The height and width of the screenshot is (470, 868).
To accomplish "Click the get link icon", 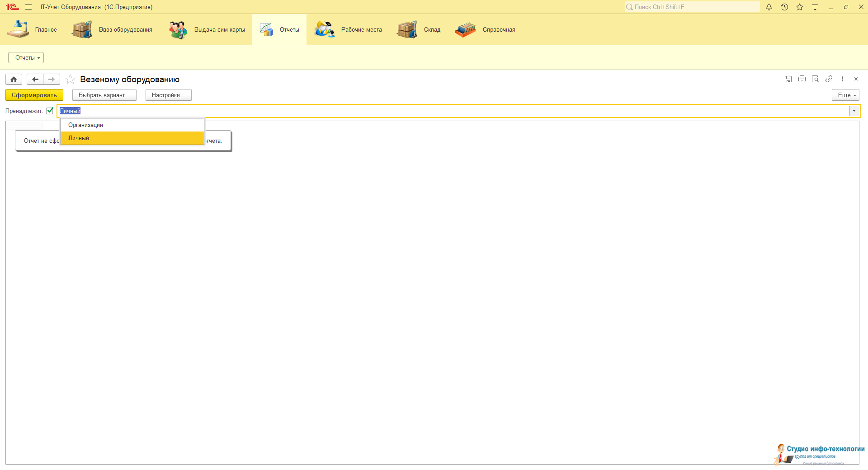I will [829, 79].
